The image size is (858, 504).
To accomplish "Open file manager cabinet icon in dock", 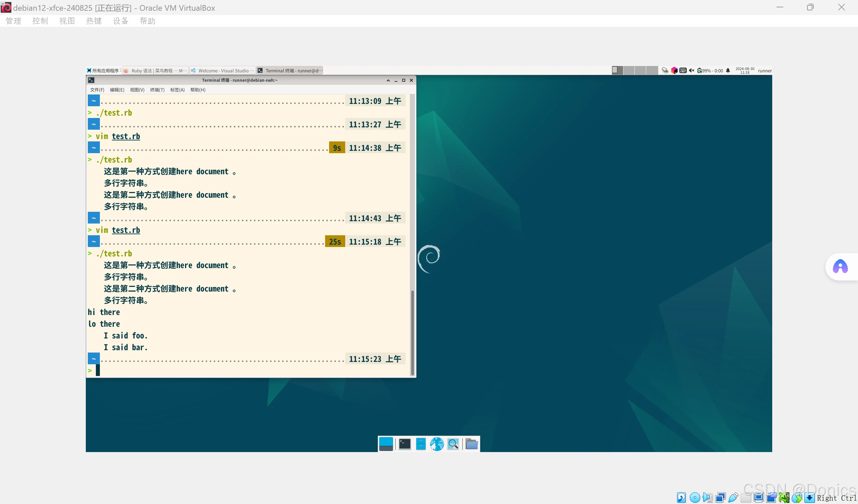I will click(421, 444).
